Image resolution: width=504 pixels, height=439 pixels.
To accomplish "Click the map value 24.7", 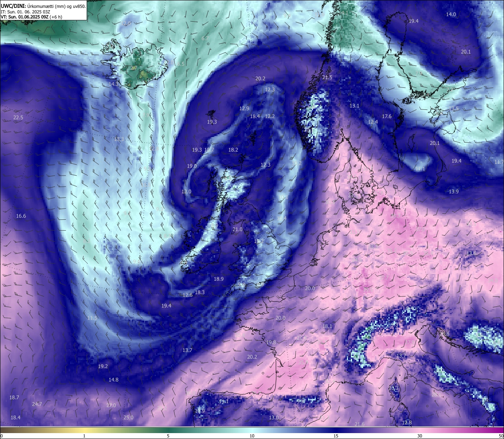I will (37, 404).
